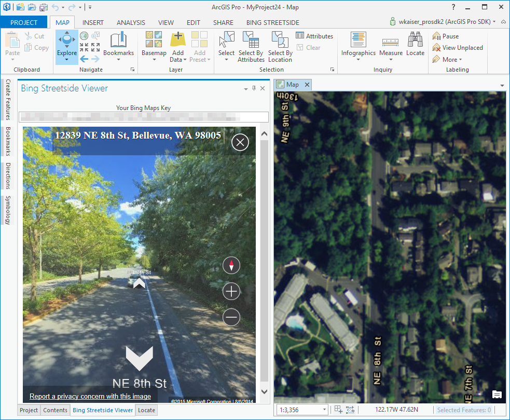Click the fixed zoom in arrows icon

84,47
